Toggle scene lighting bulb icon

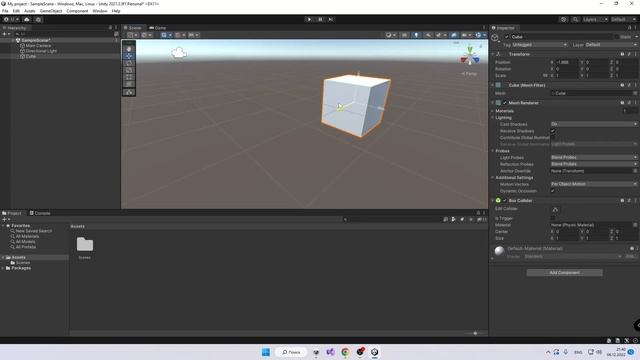click(416, 35)
